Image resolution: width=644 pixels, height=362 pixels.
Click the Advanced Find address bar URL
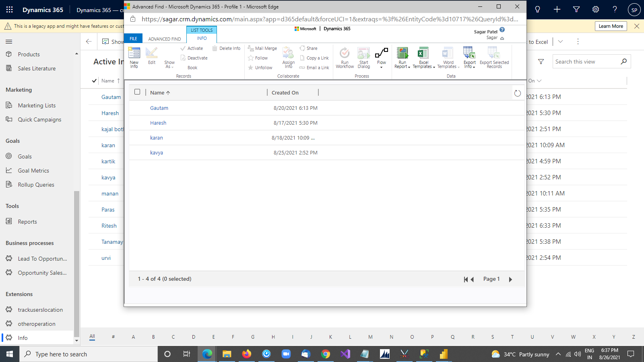(x=330, y=19)
